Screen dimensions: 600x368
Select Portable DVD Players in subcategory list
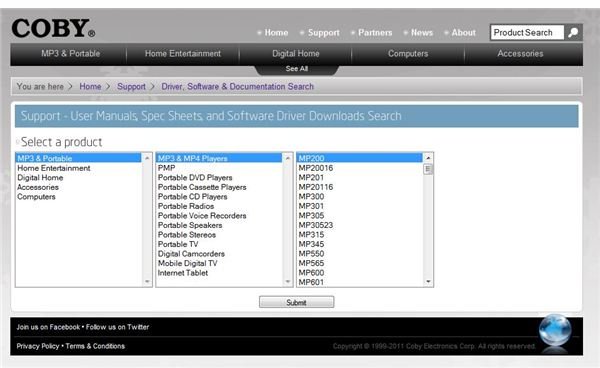[195, 177]
